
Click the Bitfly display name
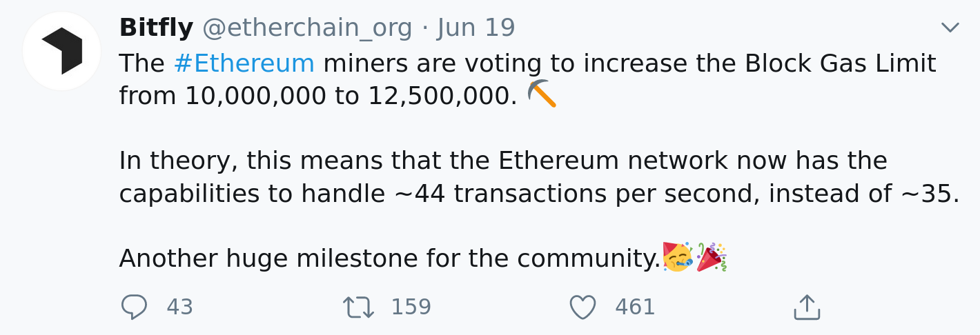point(156,28)
